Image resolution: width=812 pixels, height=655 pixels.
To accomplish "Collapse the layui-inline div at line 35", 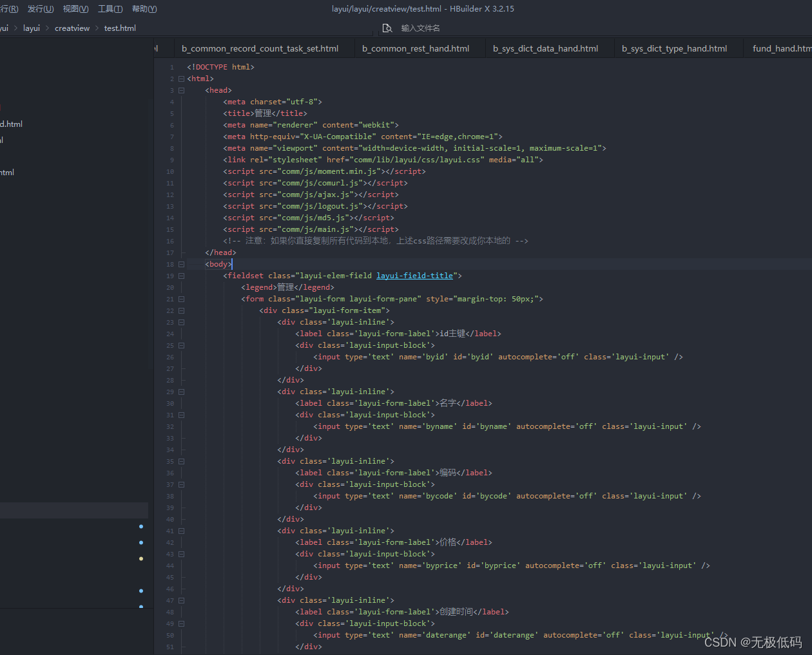I will coord(181,461).
